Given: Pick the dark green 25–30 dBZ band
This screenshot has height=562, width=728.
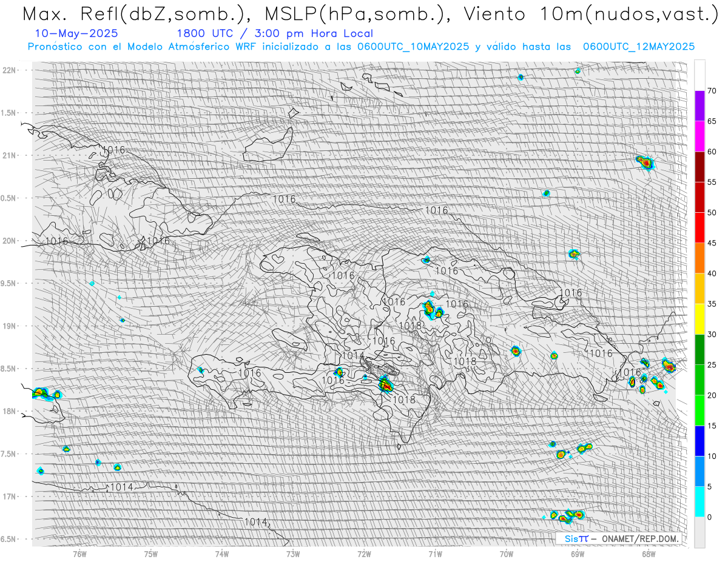Looking at the screenshot, I should [x=699, y=350].
